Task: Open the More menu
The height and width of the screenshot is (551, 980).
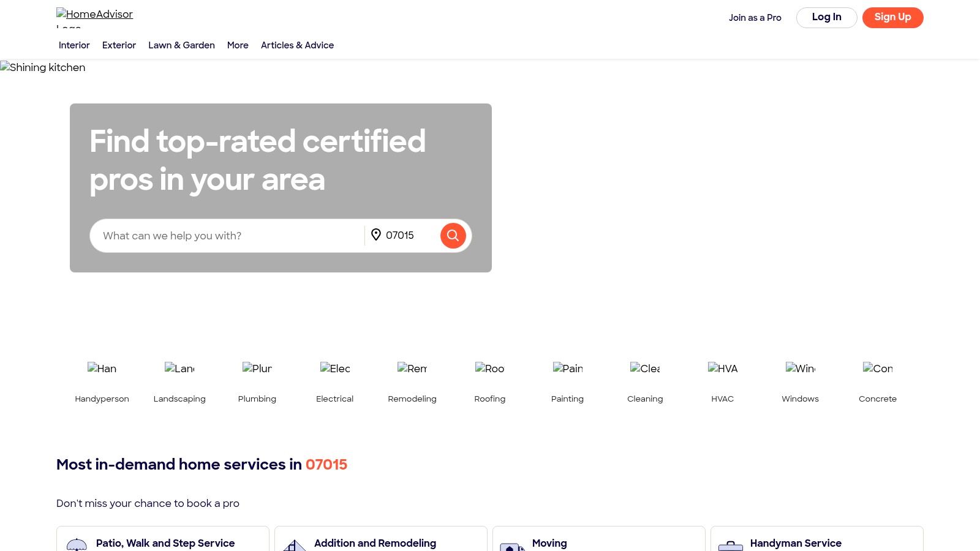Action: coord(238,45)
